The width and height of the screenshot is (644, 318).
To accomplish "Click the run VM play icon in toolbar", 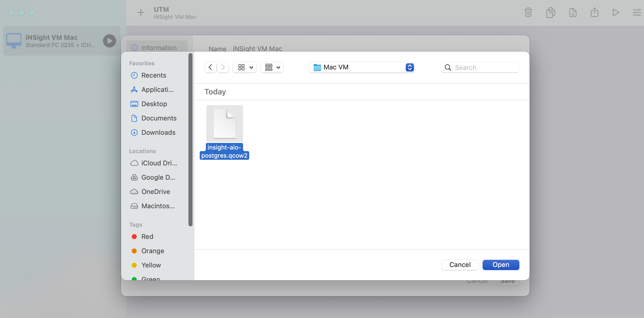I will click(x=616, y=13).
